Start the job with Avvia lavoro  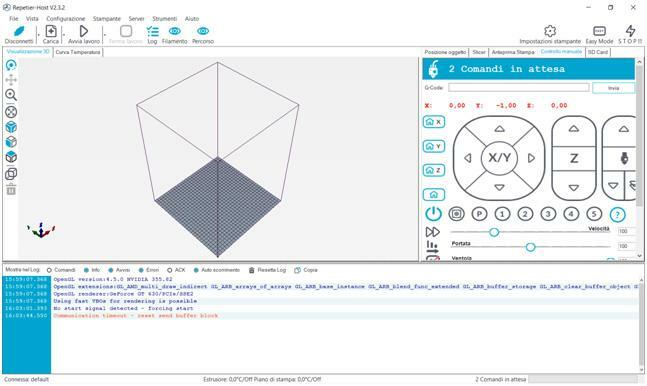coord(84,31)
